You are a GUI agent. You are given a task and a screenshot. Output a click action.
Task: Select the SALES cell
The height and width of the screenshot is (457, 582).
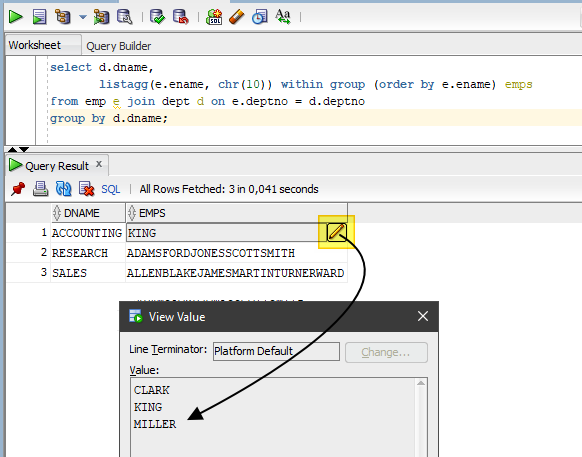click(88, 273)
